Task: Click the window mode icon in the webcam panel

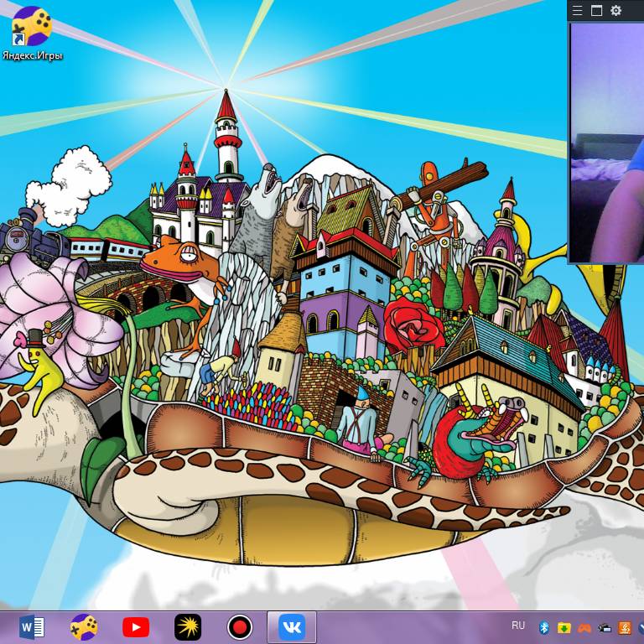Action: 596,10
